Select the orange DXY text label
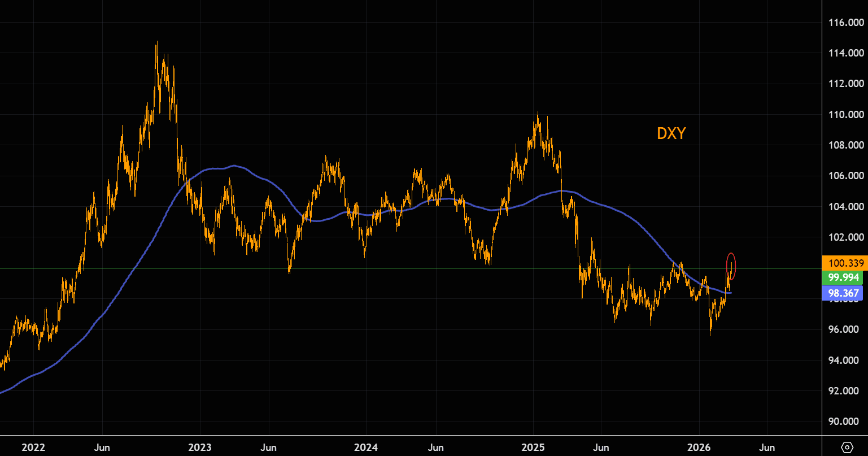This screenshot has height=456, width=868. (671, 133)
